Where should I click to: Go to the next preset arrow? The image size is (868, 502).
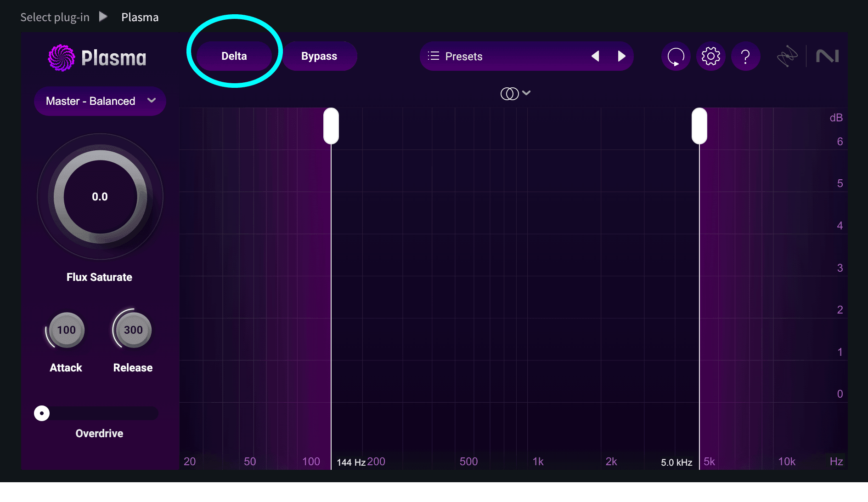tap(621, 56)
